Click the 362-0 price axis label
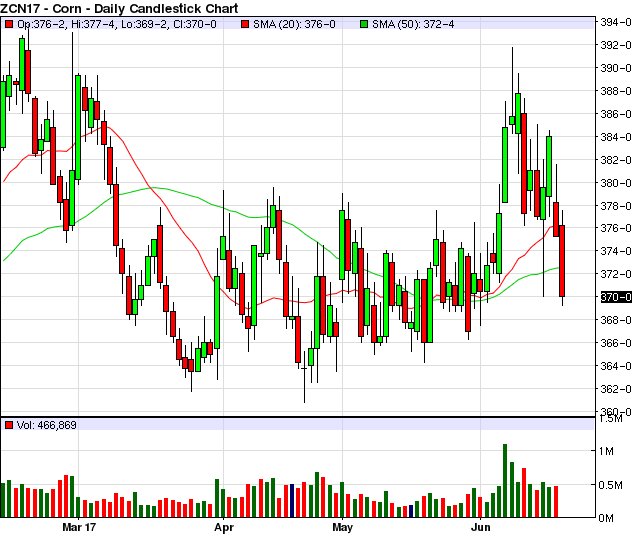The height and width of the screenshot is (536, 640). 616,389
